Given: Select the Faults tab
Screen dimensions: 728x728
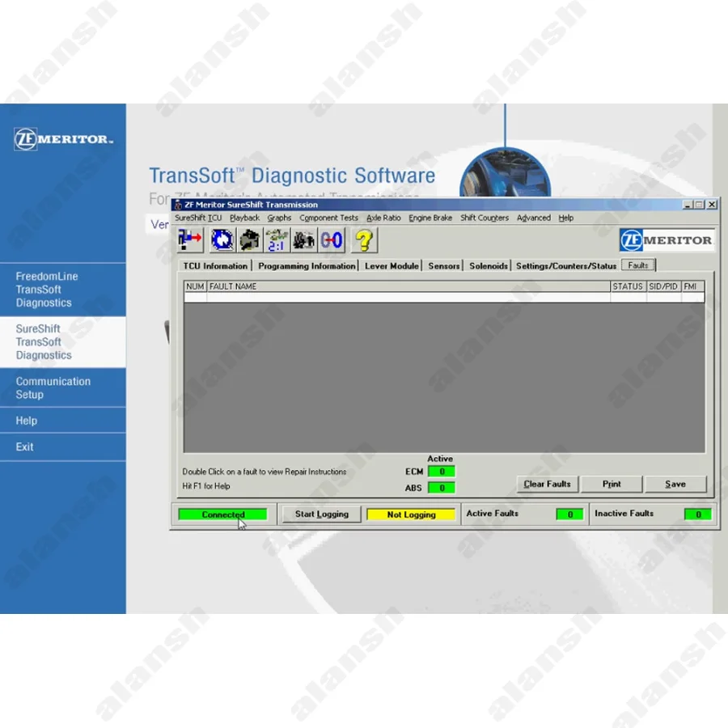Looking at the screenshot, I should 638,265.
